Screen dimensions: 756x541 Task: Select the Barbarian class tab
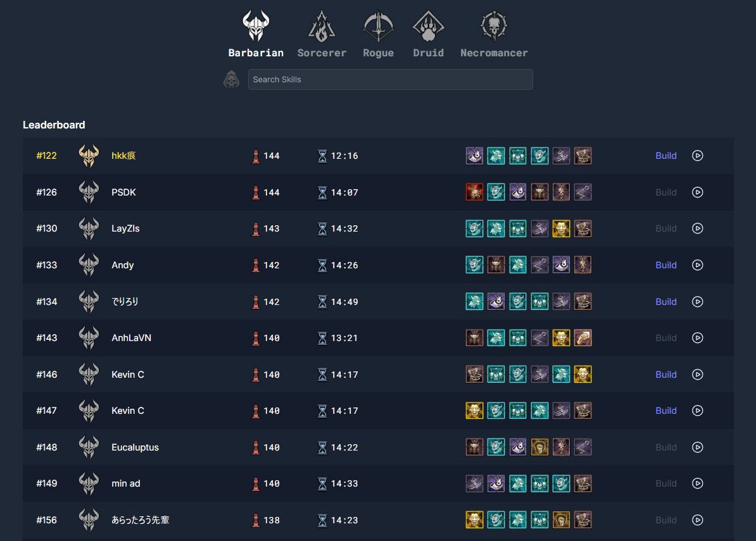pos(256,34)
